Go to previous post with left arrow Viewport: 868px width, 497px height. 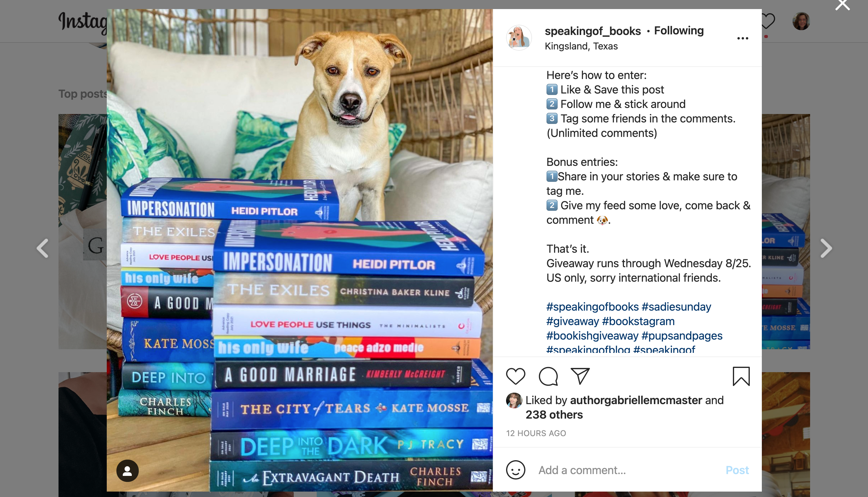click(x=42, y=248)
